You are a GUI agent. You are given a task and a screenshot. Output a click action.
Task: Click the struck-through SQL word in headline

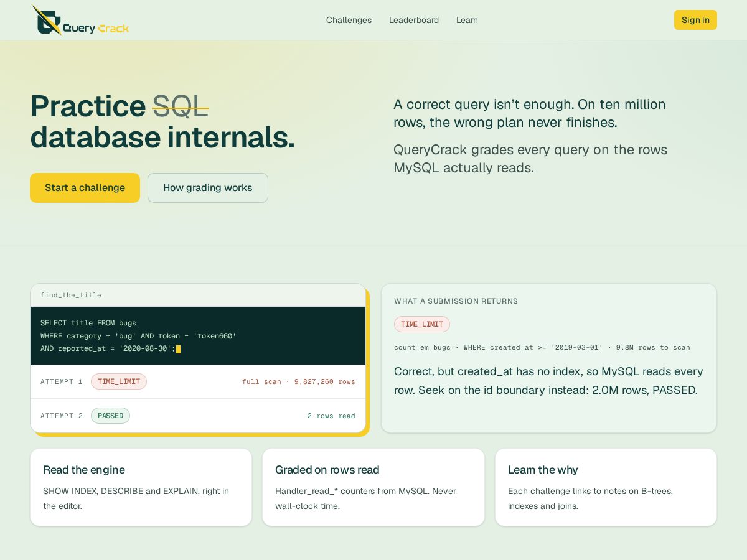181,106
